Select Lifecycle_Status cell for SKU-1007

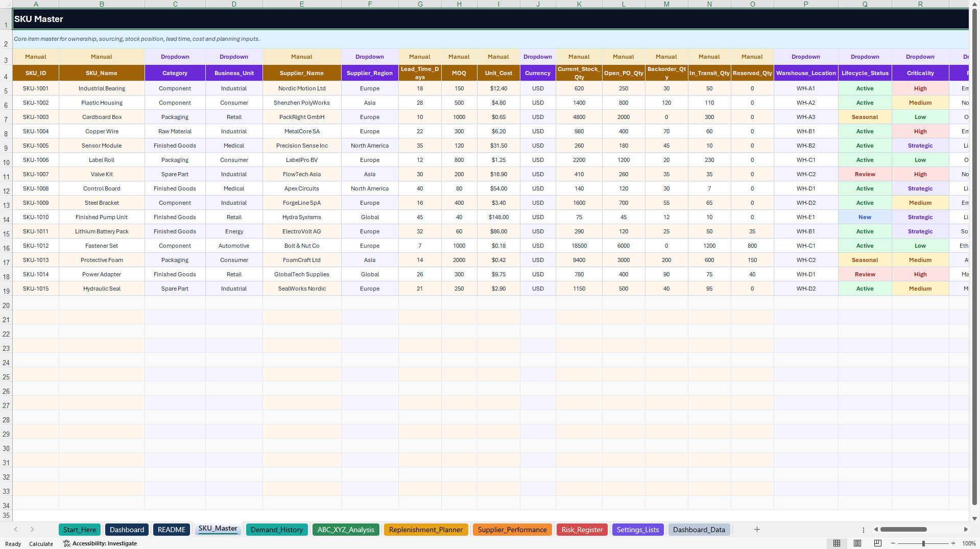(x=865, y=174)
